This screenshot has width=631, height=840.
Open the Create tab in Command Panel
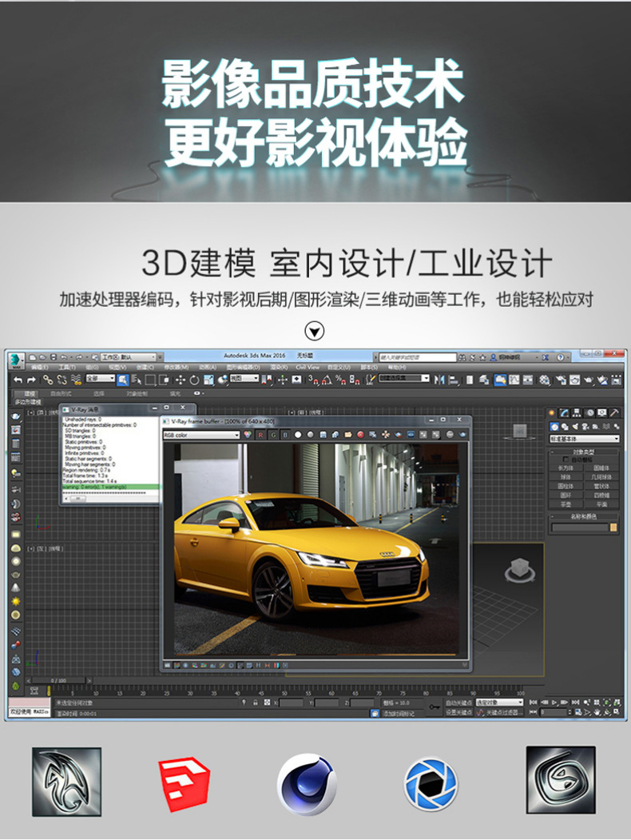tap(553, 412)
